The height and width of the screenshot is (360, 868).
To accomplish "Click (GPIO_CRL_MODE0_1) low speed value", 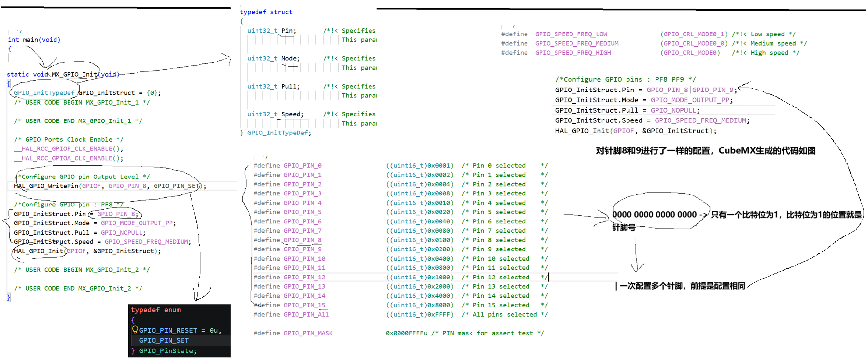I will click(694, 34).
